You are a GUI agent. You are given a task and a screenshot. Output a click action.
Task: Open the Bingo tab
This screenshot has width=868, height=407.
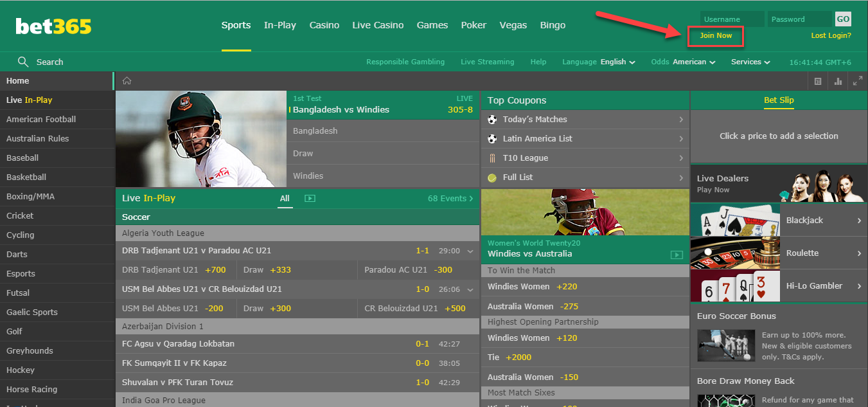coord(553,25)
